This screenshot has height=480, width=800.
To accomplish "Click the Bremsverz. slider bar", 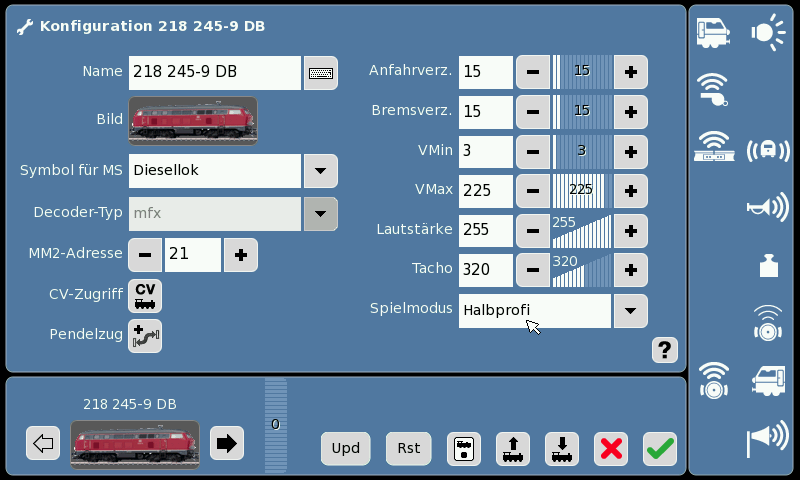I will 582,112.
